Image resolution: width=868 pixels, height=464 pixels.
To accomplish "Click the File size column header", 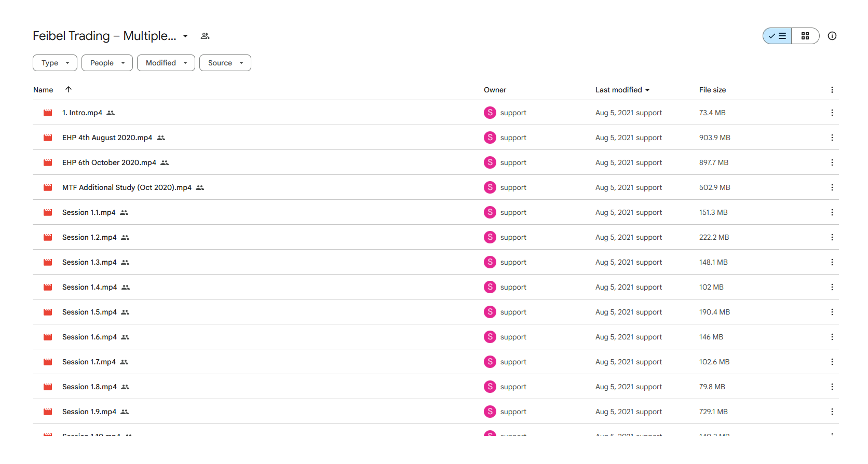I will (712, 90).
